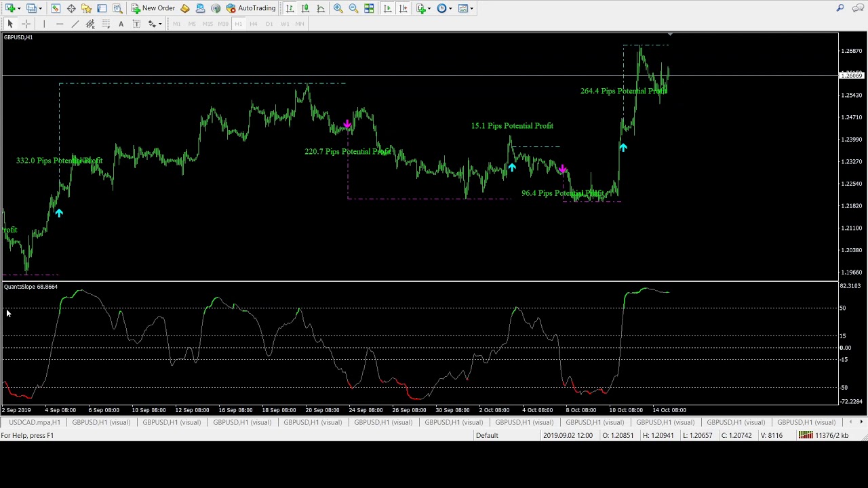This screenshot has height=488, width=868.
Task: Switch to the USDCAD.mpa,H1 tab
Action: 34,422
